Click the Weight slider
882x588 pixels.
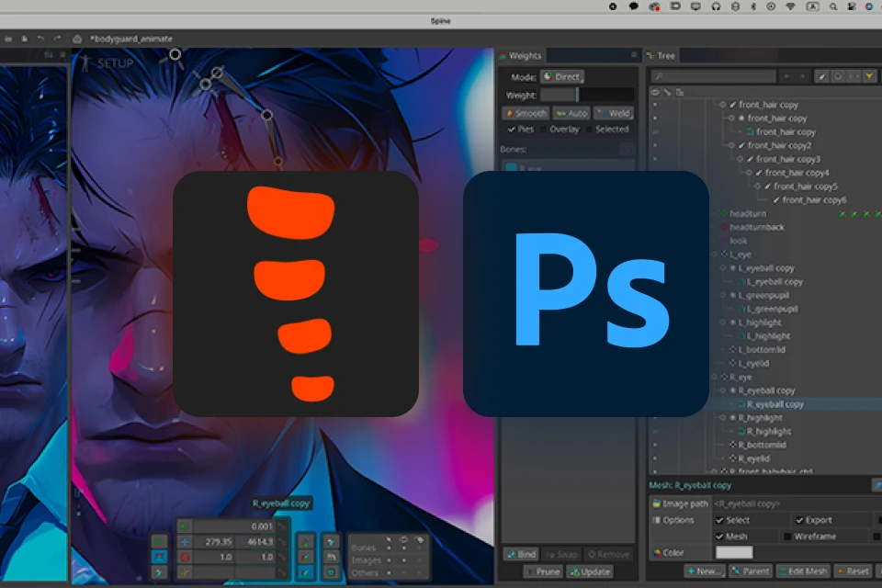click(x=587, y=96)
